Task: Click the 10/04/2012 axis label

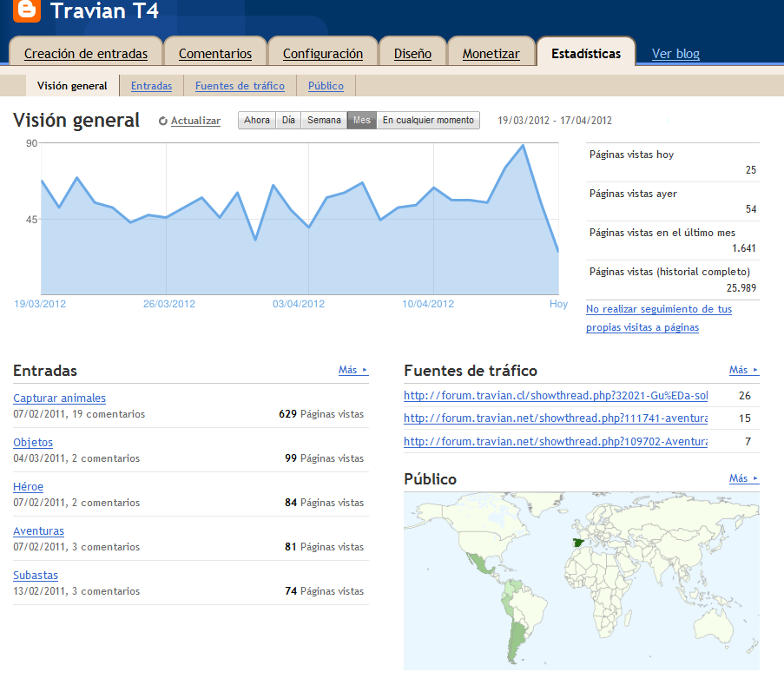Action: click(428, 304)
